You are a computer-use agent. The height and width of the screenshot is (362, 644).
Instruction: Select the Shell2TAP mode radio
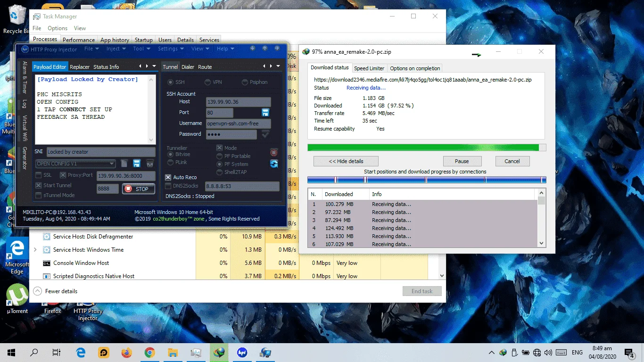click(231, 172)
